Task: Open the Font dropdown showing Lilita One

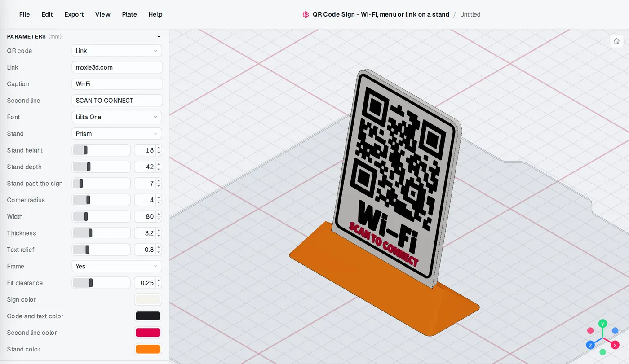Action: pos(117,117)
